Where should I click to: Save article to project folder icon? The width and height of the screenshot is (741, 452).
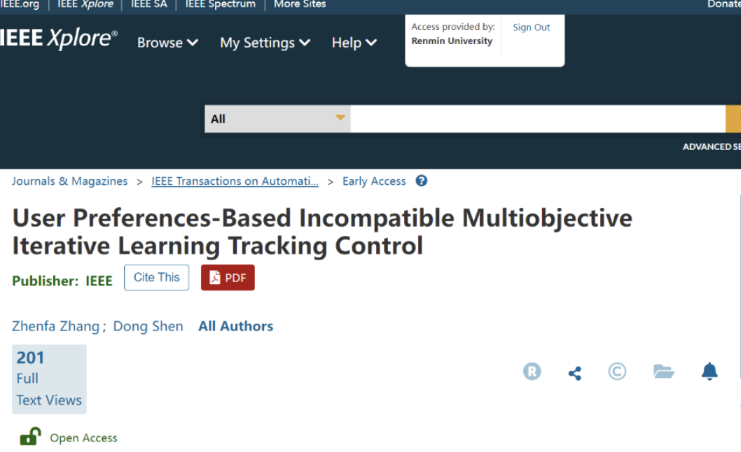coord(663,372)
